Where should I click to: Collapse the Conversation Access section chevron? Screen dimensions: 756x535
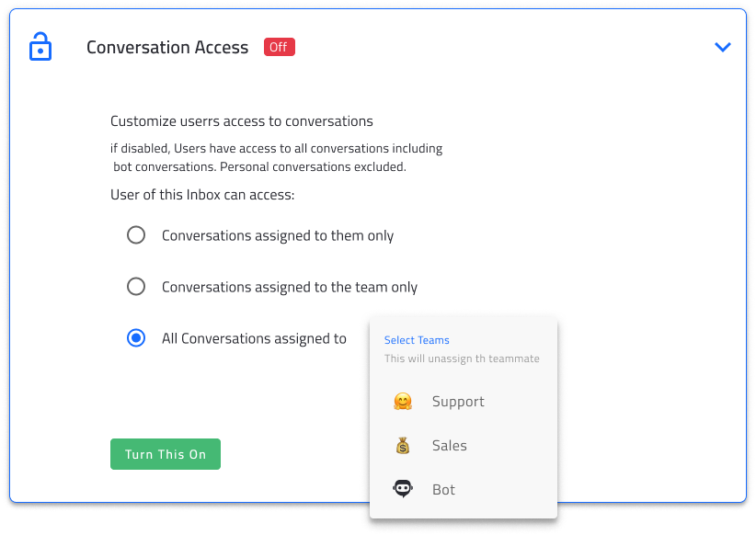point(723,47)
